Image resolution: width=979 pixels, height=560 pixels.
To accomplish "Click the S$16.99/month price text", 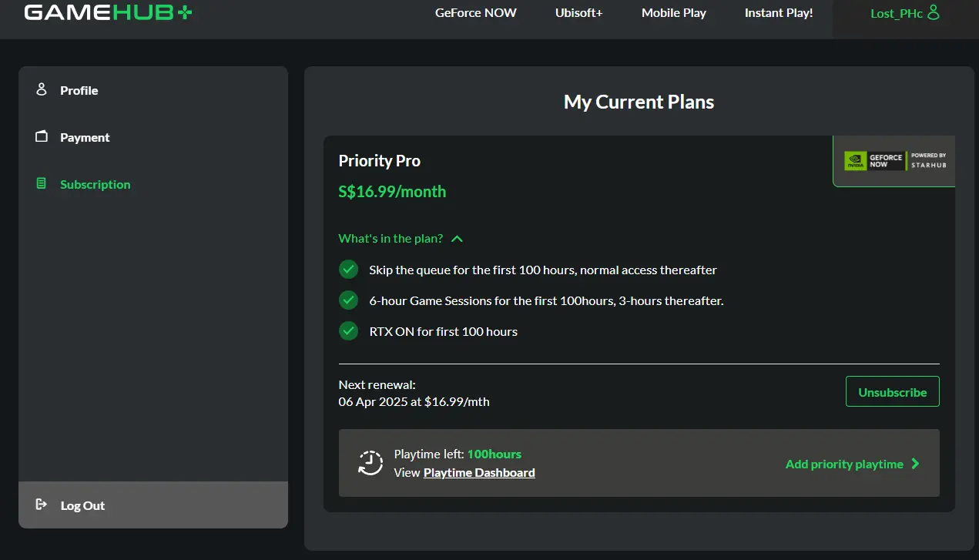I will tap(392, 192).
